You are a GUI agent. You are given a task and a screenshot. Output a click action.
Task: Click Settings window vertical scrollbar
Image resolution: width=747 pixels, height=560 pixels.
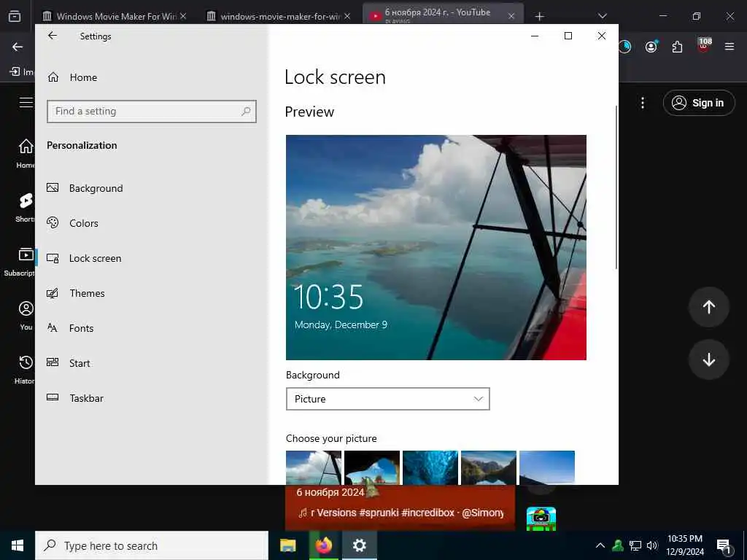coord(616,188)
